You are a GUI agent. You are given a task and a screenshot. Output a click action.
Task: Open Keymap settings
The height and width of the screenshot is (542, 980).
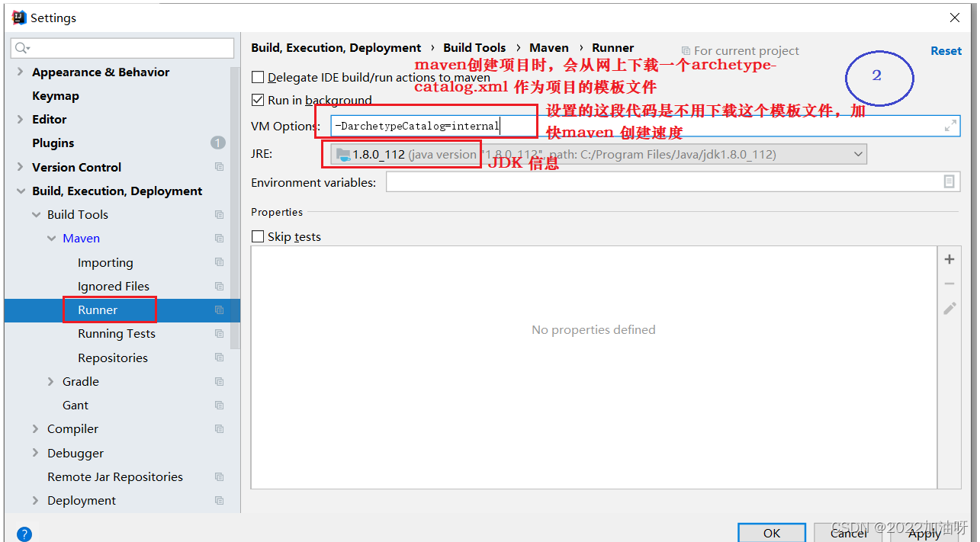pos(56,95)
